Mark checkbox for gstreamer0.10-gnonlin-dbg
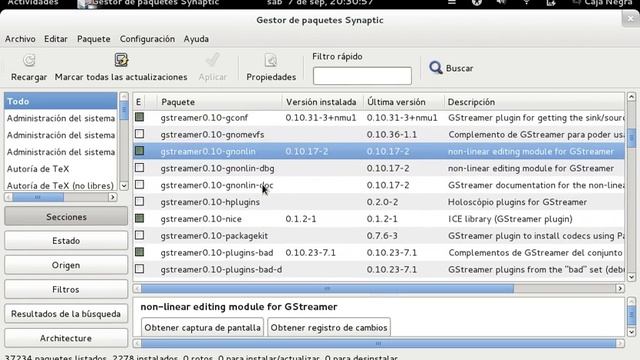This screenshot has width=640, height=360. pos(140,168)
